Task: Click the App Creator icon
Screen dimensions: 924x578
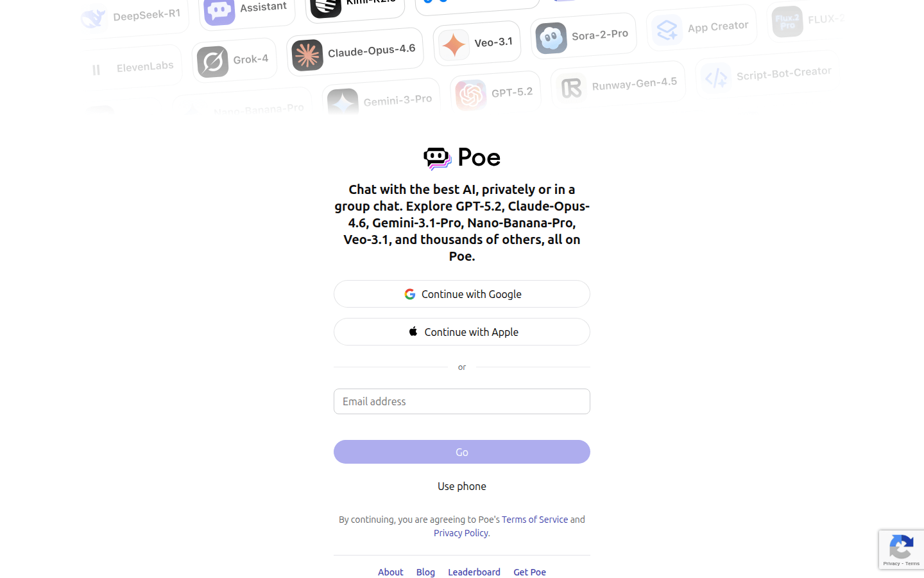Action: pyautogui.click(x=667, y=30)
